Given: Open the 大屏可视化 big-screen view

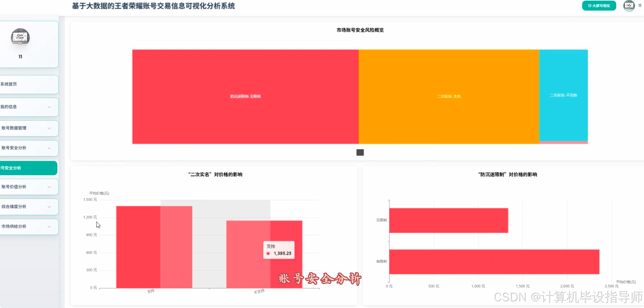Looking at the screenshot, I should (x=599, y=5).
